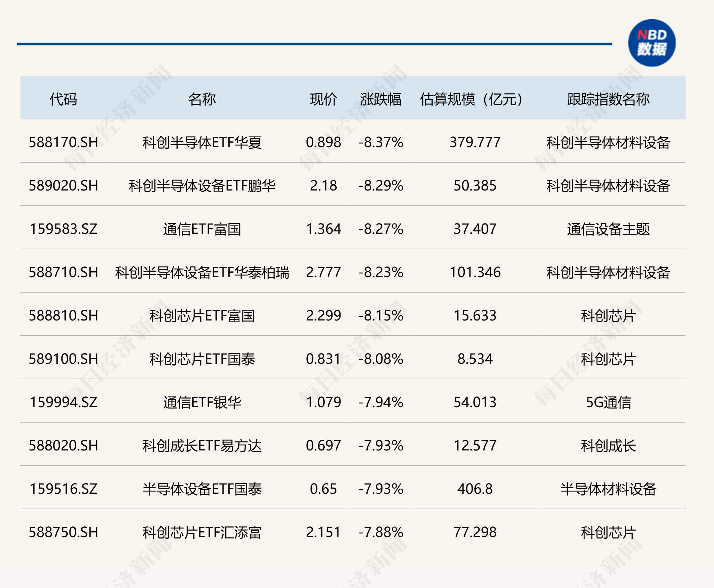Select code 588020.SH

(63, 446)
